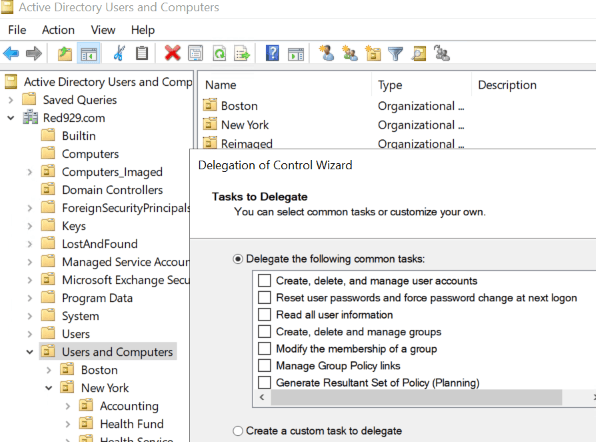Collapse the Red929.com domain node
596x442 pixels.
click(11, 118)
